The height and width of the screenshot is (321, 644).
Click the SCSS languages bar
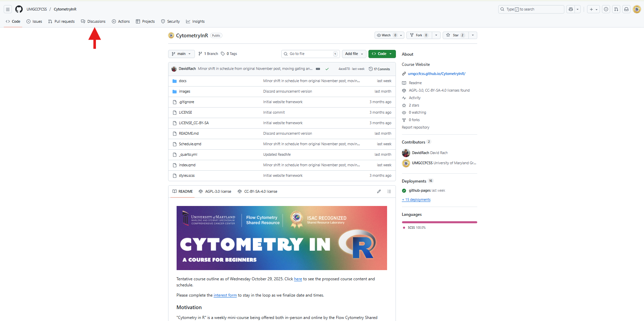click(439, 222)
